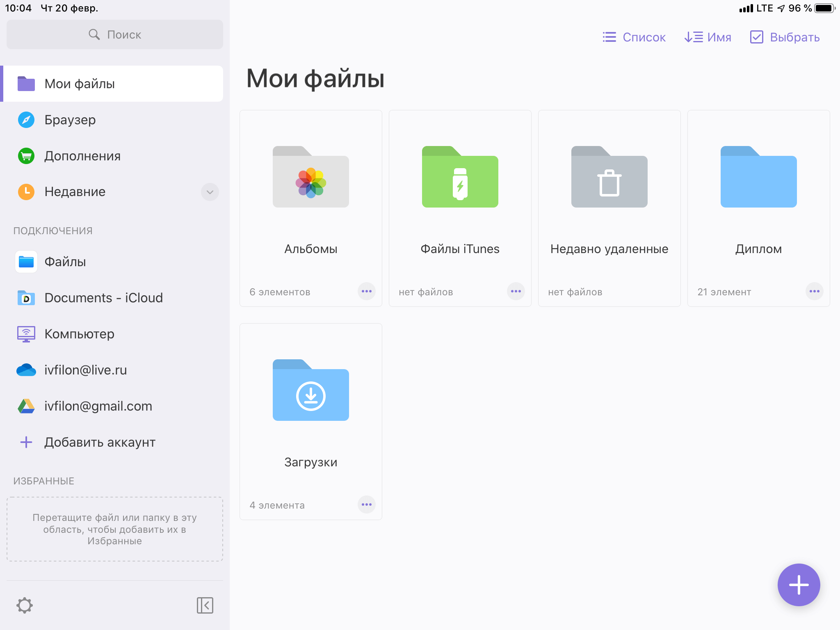Screen dimensions: 840x630
Task: Click the Избранные drop area box
Action: [x=115, y=529]
